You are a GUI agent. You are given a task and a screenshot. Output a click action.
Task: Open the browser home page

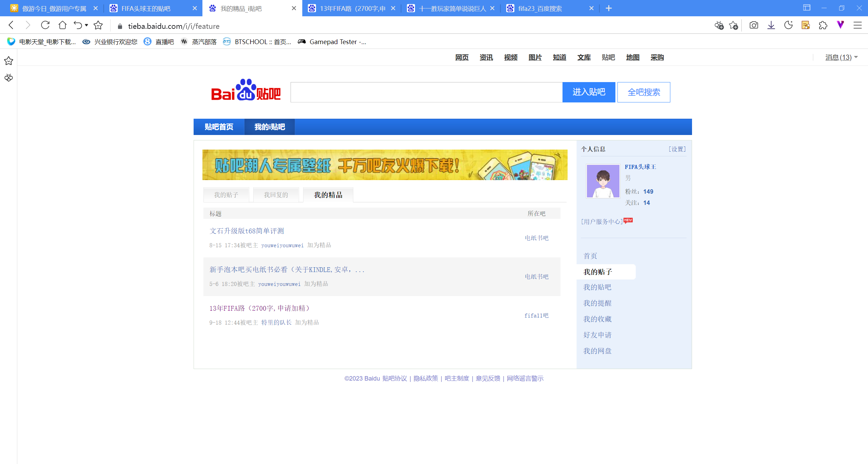pos(62,25)
